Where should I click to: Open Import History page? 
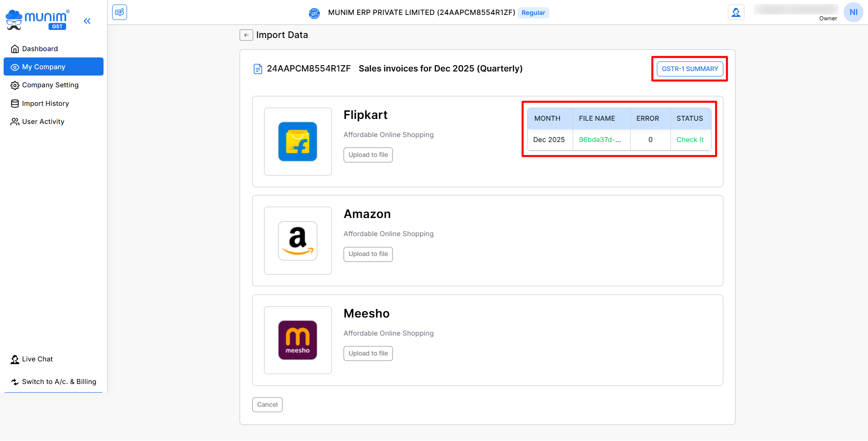pyautogui.click(x=45, y=104)
